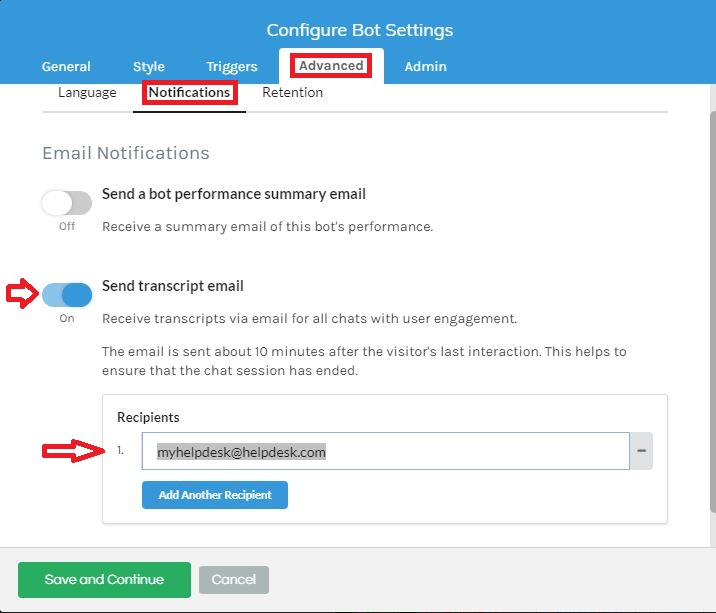Cancel the bot settings dialog
The height and width of the screenshot is (613, 716).
pos(234,580)
